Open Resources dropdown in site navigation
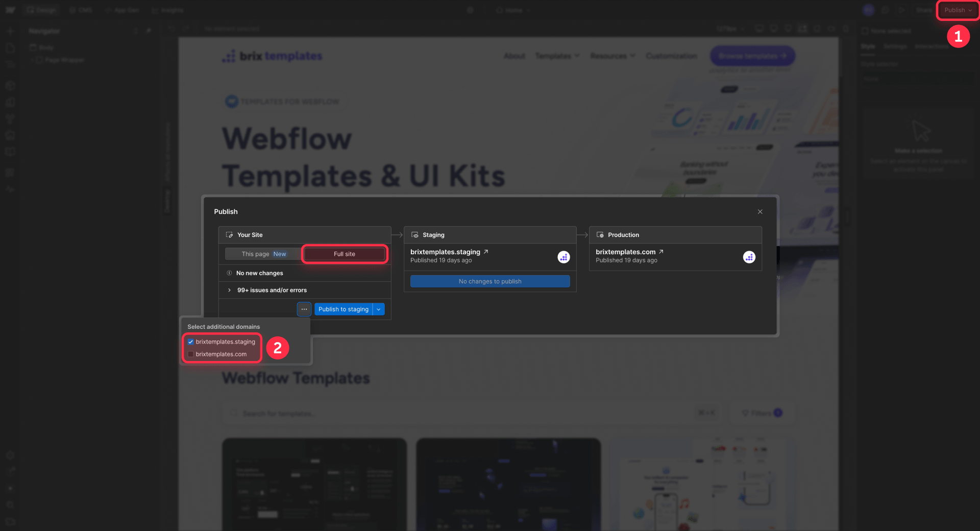This screenshot has height=531, width=980. [613, 56]
